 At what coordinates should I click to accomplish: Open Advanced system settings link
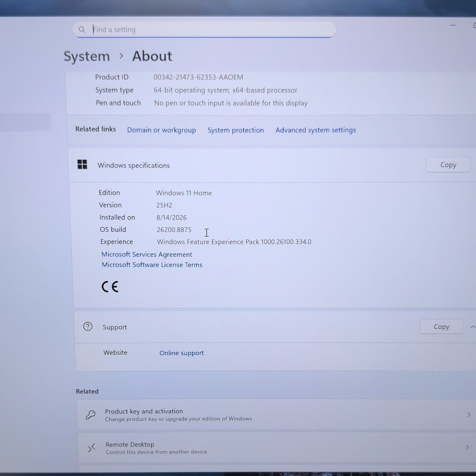point(316,130)
